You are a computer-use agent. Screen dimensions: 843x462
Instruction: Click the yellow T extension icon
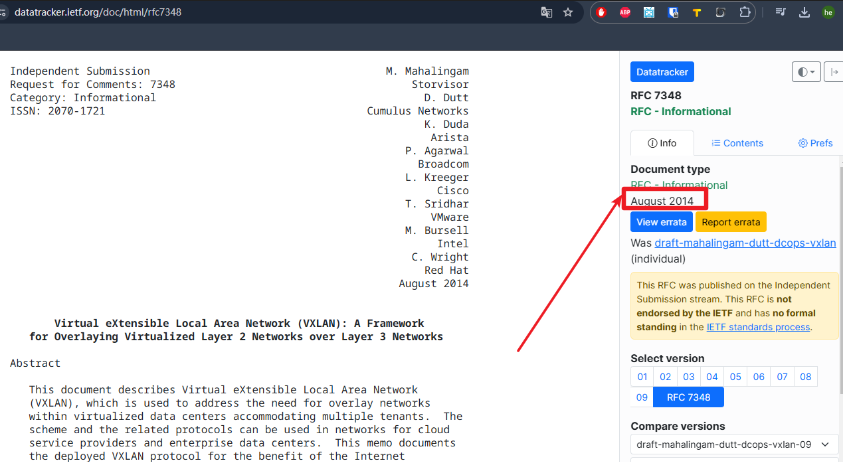(697, 12)
